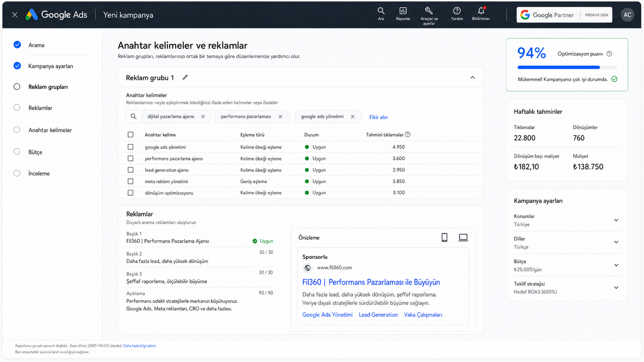The image size is (644, 362).
Task: Click the Fikir alın link
Action: pos(378,117)
